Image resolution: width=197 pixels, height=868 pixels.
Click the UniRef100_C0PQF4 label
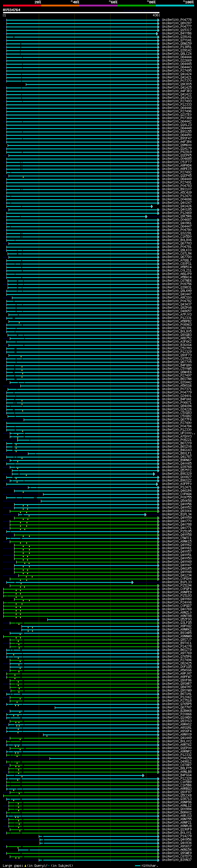tap(177, 589)
